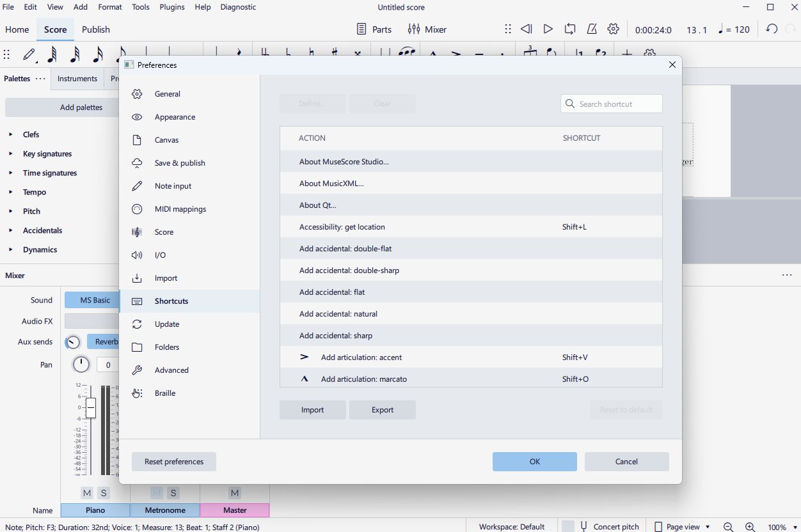Viewport: 801px width, 532px height.
Task: Click the Import shortcuts button
Action: pos(313,410)
